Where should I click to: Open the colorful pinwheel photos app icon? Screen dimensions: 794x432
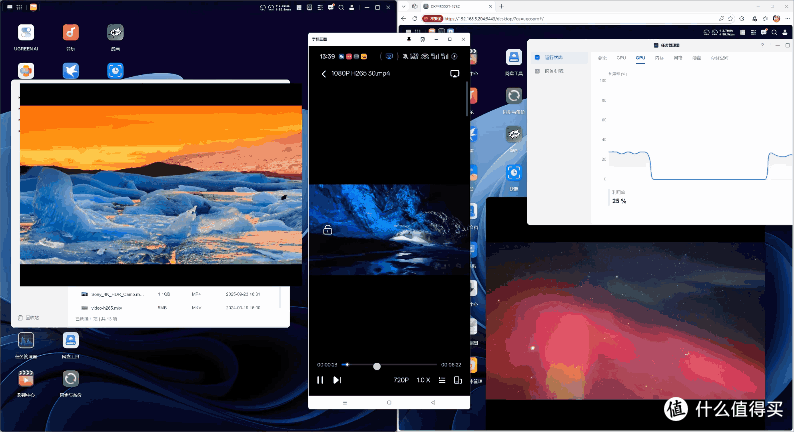click(x=26, y=71)
